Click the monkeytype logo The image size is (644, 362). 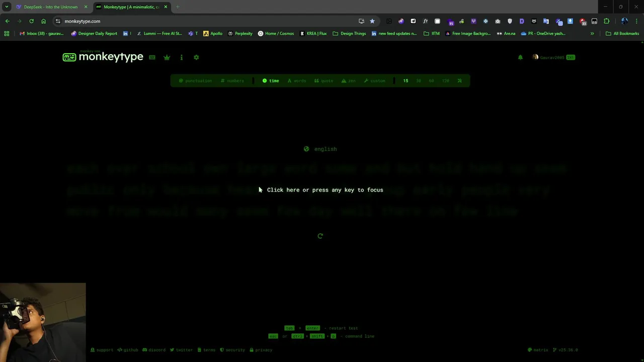pos(103,57)
